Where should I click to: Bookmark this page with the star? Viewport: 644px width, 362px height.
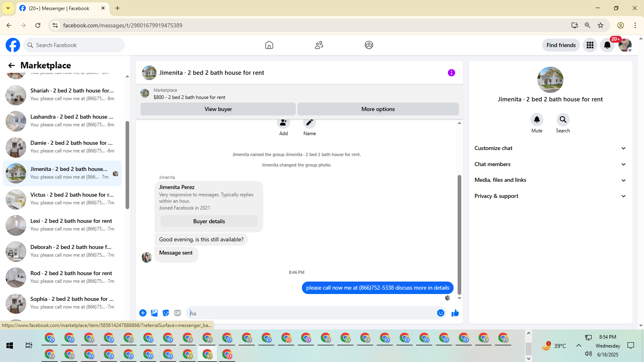[601, 25]
